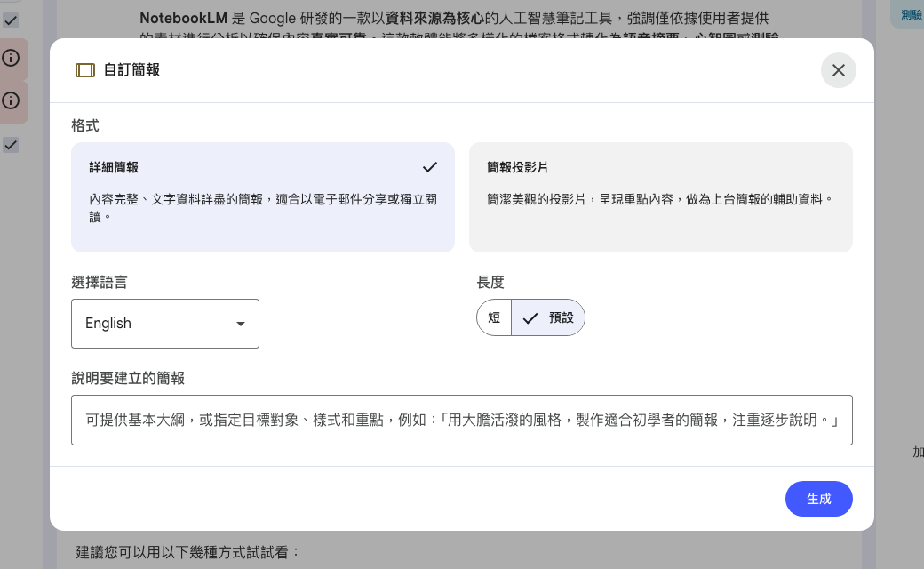The height and width of the screenshot is (569, 924).
Task: Click the 格式 heading
Action: click(x=85, y=125)
